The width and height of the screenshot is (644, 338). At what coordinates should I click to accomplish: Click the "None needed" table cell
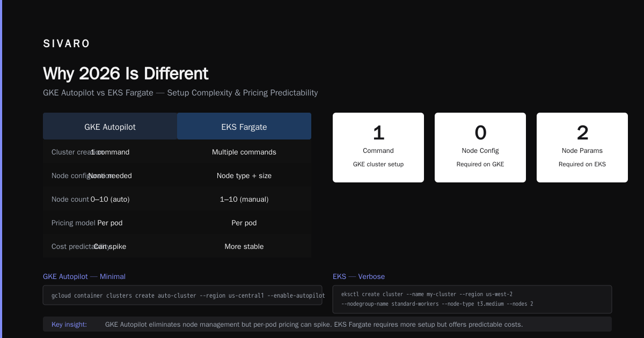tap(110, 176)
